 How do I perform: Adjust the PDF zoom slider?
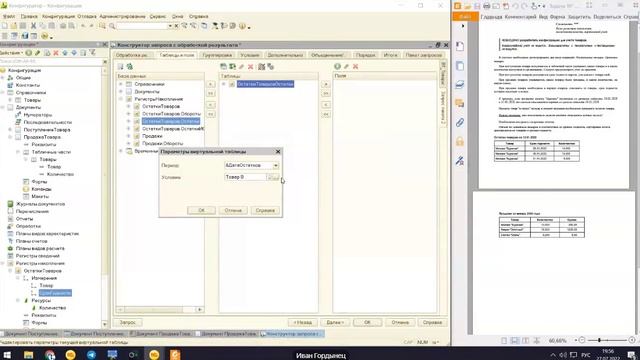coord(599,340)
